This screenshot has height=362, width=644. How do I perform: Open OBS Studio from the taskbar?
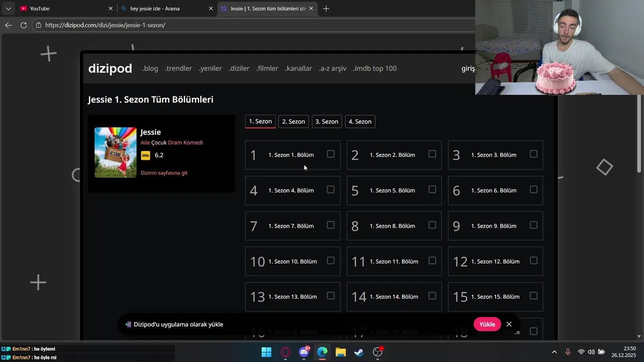point(377,352)
